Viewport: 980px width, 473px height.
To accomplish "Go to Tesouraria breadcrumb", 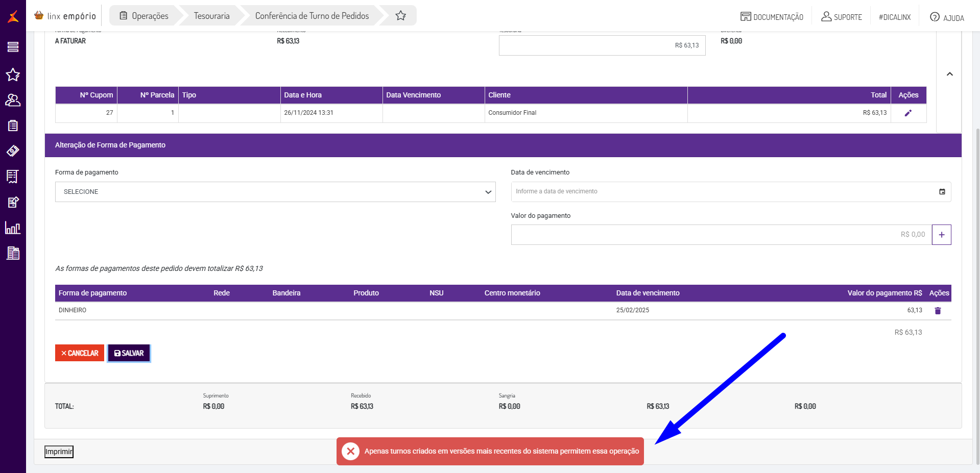I will (x=211, y=16).
